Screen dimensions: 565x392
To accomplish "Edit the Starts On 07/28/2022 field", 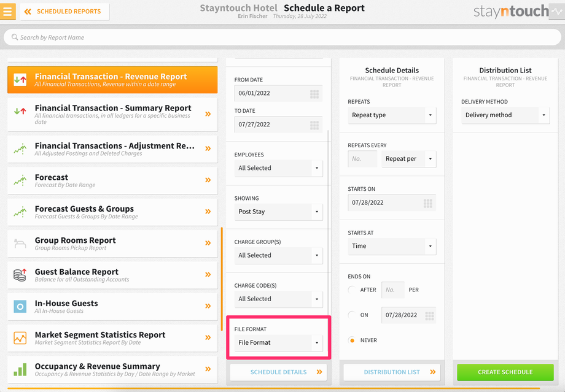I will [x=392, y=202].
